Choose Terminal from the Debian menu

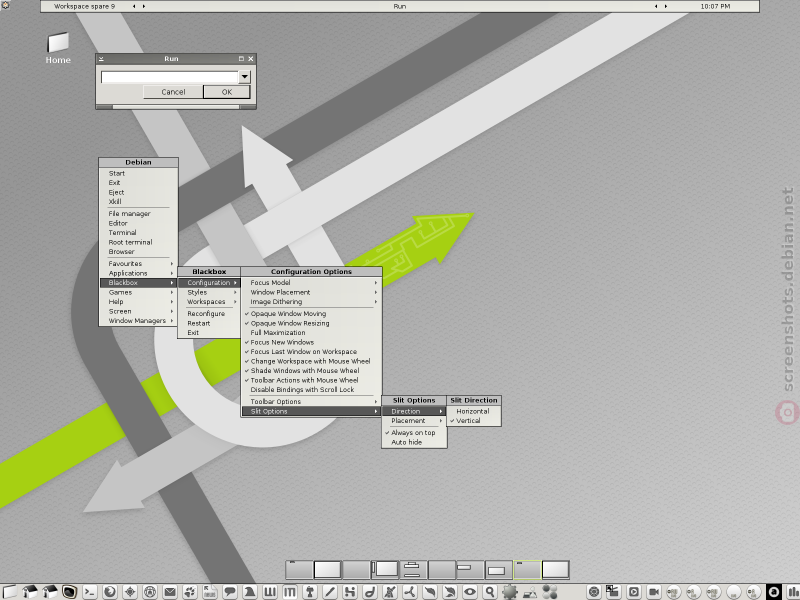click(x=138, y=233)
